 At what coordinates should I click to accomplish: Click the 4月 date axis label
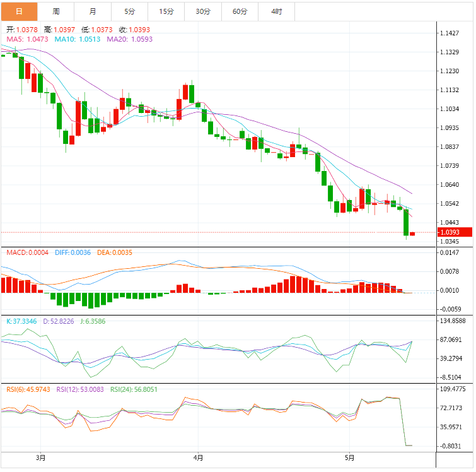(x=198, y=457)
